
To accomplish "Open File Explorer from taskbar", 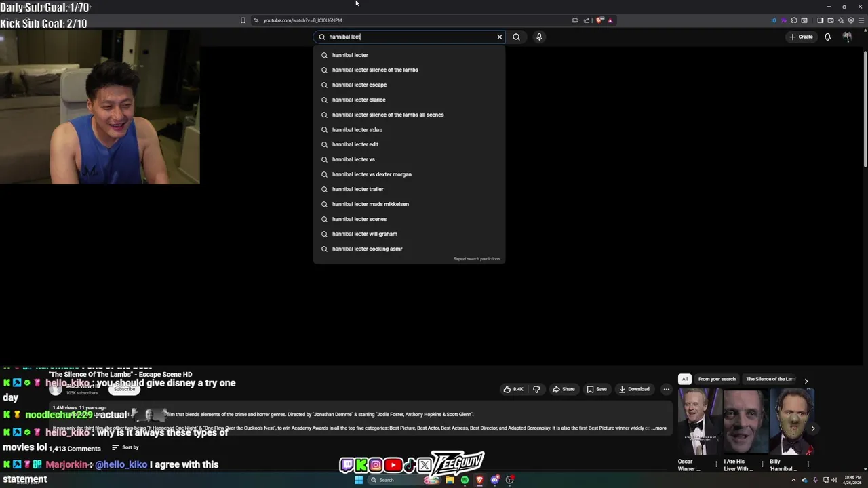I will 450,480.
